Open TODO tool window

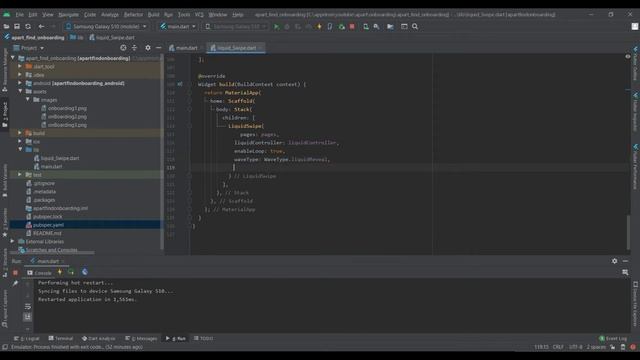(203, 338)
